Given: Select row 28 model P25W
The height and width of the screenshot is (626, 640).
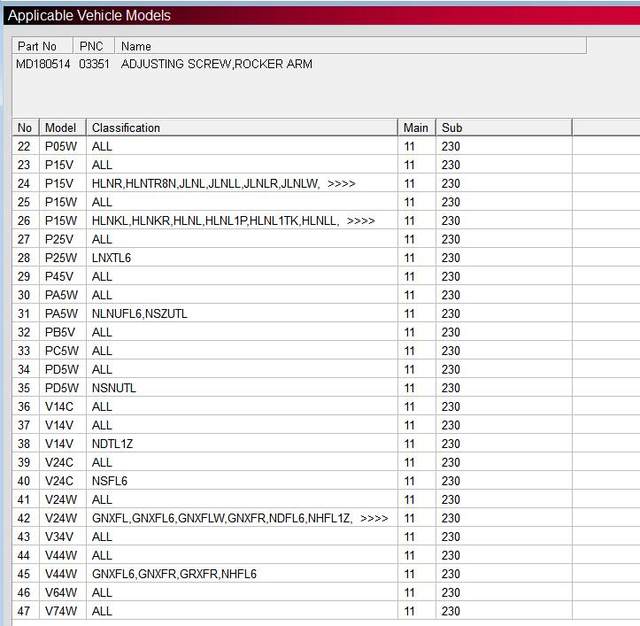Looking at the screenshot, I should (x=61, y=258).
